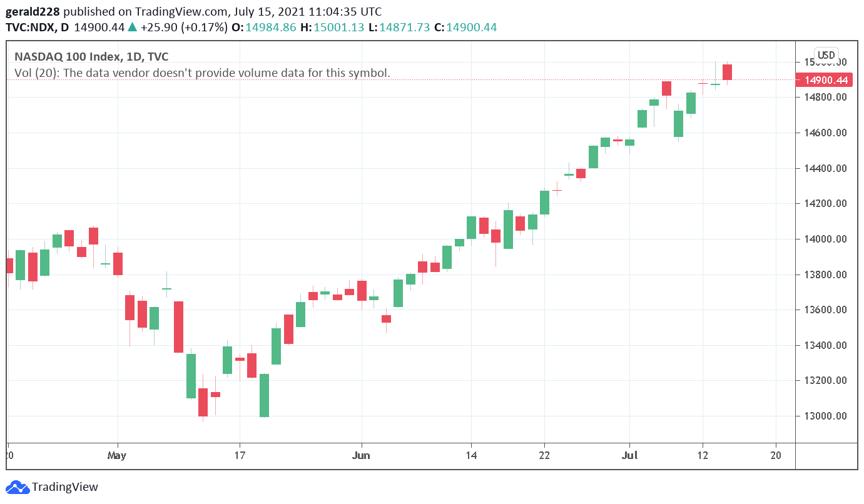Click the 13200.00 price axis label
Image resolution: width=864 pixels, height=504 pixels.
click(826, 381)
